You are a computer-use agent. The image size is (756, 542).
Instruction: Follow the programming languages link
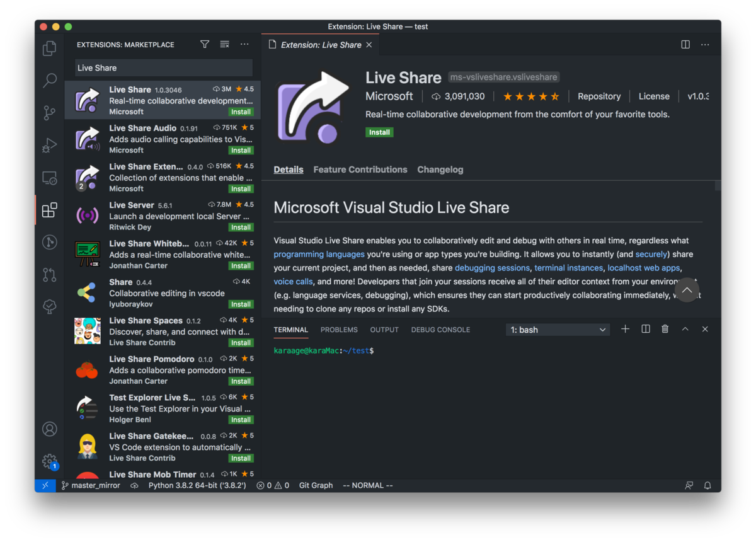(x=319, y=254)
